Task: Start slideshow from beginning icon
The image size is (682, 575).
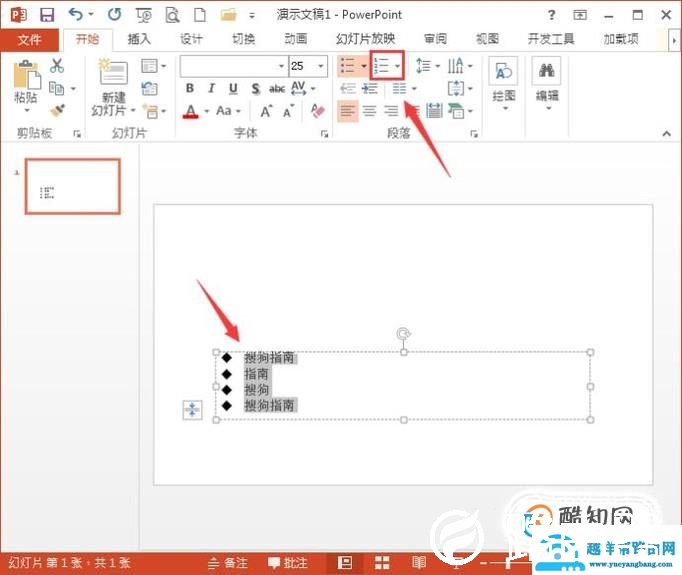Action: coord(144,16)
